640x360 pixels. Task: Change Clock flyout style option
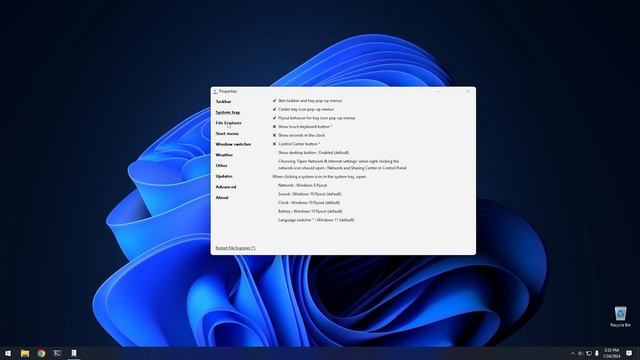pos(309,203)
